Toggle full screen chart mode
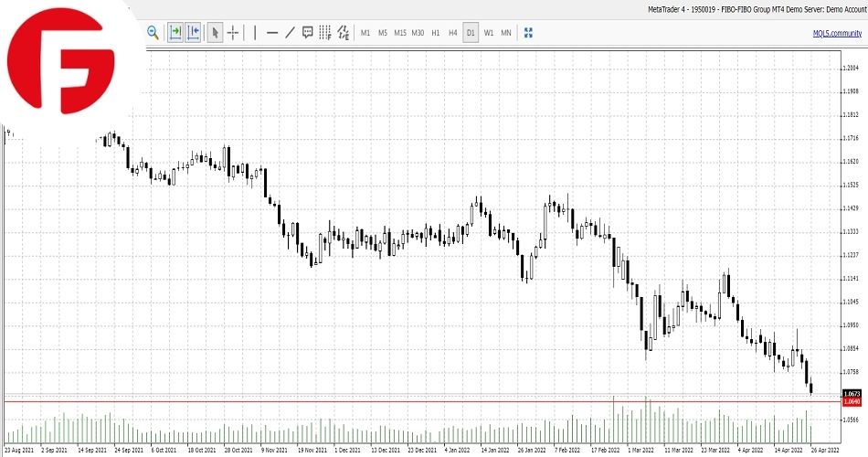Viewport: 868px width, 457px height. (528, 33)
